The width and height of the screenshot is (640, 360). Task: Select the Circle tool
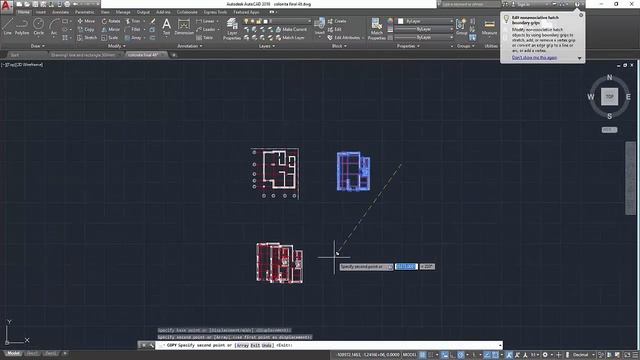coord(38,27)
